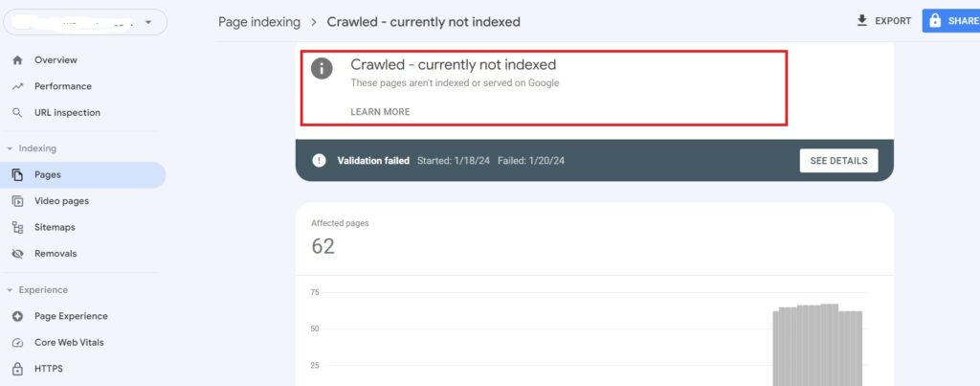Click the Sitemaps icon
The height and width of the screenshot is (386, 980).
pos(17,227)
